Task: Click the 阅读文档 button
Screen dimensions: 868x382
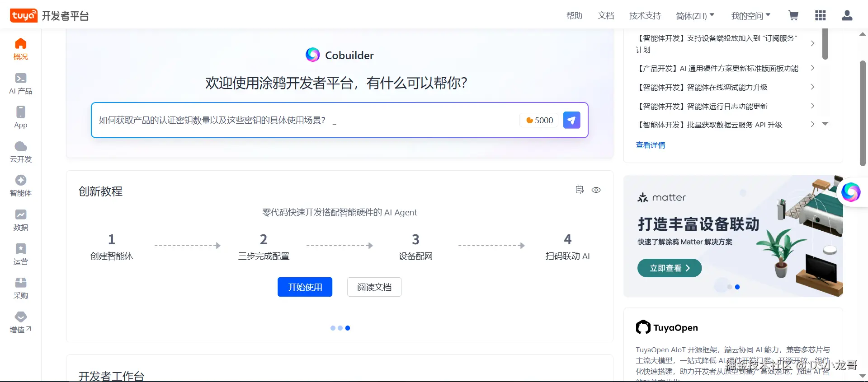Action: 374,287
